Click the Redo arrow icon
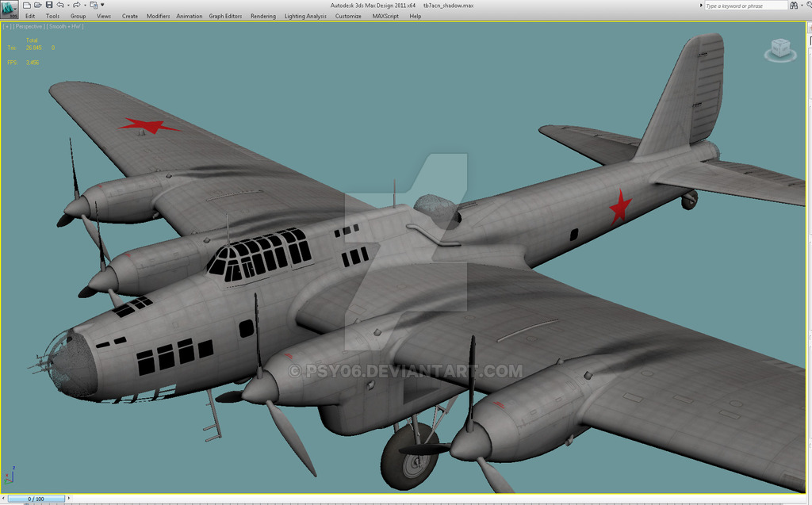Image resolution: width=812 pixels, height=505 pixels. pos(75,5)
